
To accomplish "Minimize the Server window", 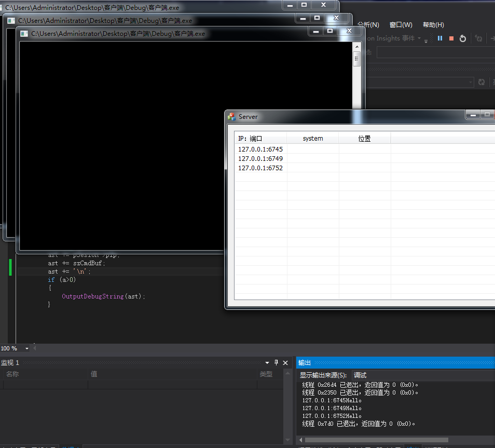I will pyautogui.click(x=473, y=115).
